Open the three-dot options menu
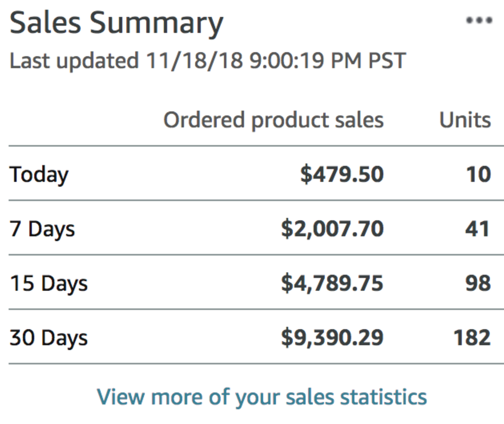The width and height of the screenshot is (504, 424). [479, 20]
